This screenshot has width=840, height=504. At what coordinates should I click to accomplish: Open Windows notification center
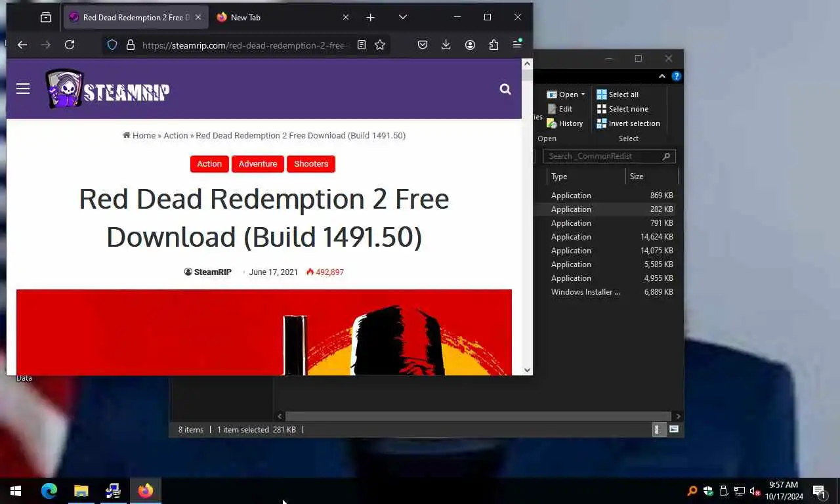[x=819, y=491]
